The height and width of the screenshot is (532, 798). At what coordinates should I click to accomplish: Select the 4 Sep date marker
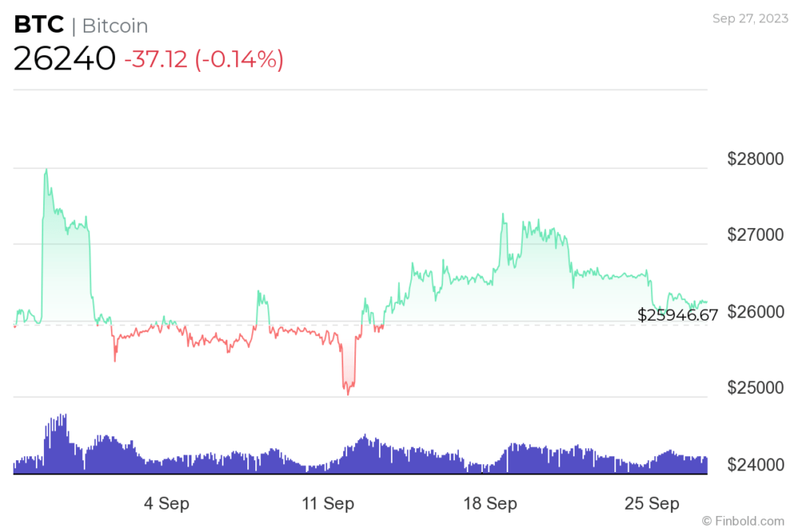[x=167, y=503]
